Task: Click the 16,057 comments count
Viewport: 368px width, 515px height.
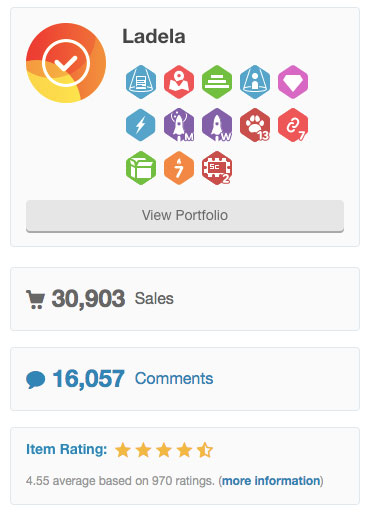Action: point(89,379)
